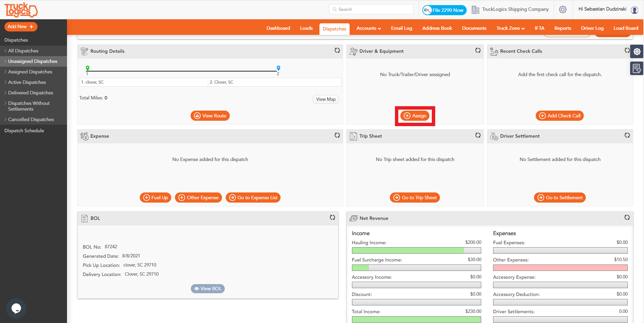Viewport: 644px width, 323px height.
Task: Click the BOL document icon
Action: click(85, 218)
